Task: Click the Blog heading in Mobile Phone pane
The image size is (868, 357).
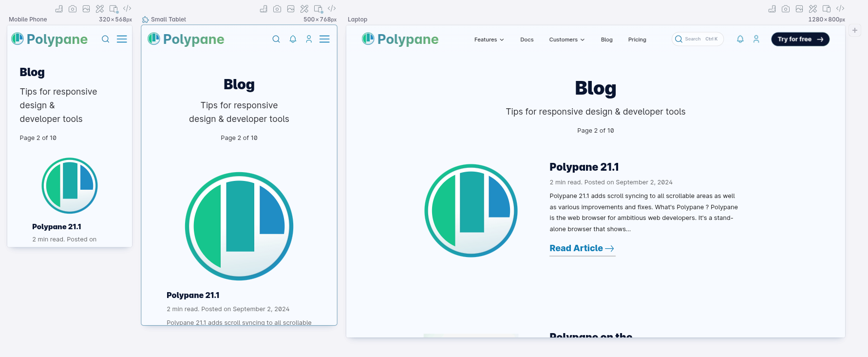Action: point(32,72)
